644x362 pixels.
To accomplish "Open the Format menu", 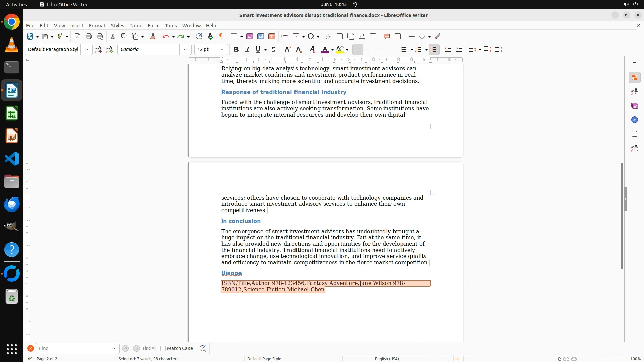I will [97, 26].
